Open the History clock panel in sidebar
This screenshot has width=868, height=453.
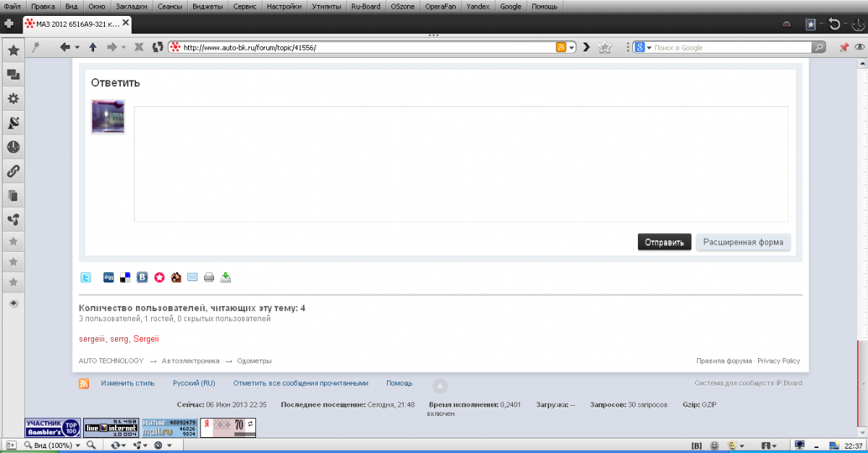pos(13,147)
